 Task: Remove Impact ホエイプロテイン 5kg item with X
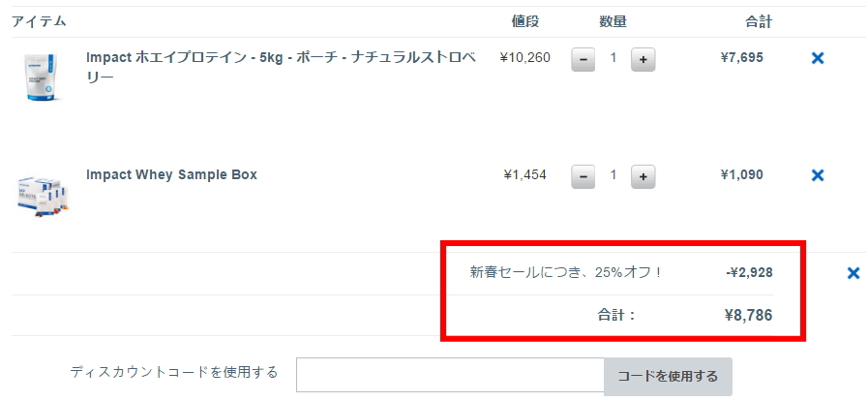pos(817,58)
